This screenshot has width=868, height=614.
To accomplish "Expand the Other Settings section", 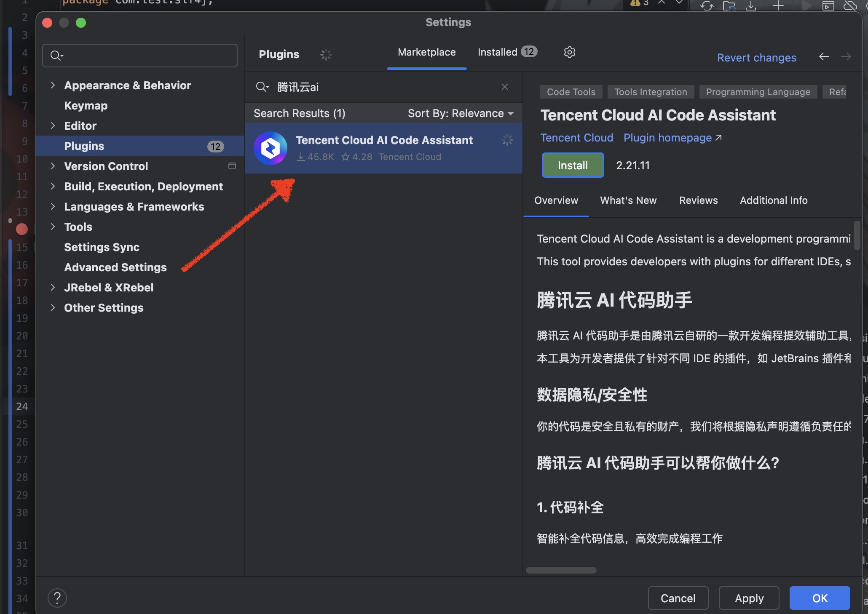I will (53, 307).
